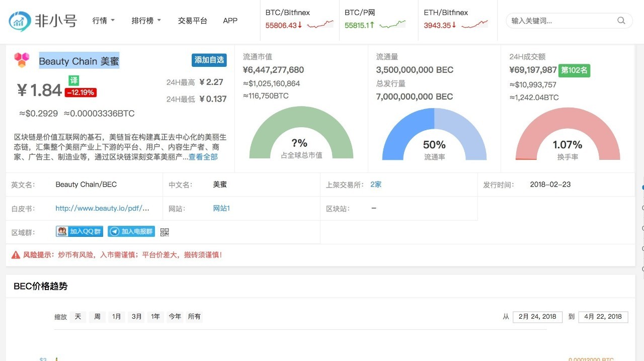
Task: Click the BTC/P网 mini price chart
Action: tap(392, 24)
